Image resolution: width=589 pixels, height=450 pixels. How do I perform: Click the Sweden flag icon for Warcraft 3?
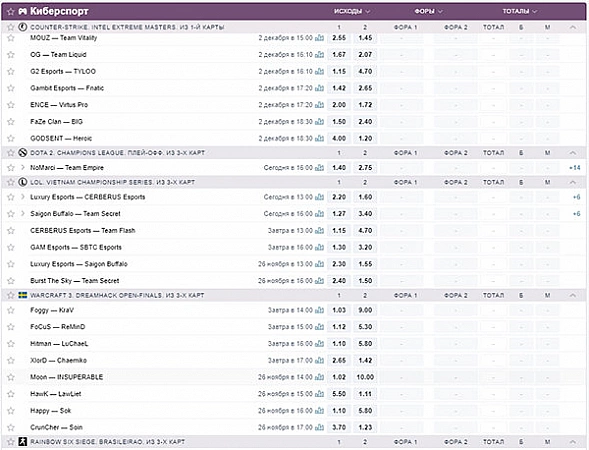pyautogui.click(x=23, y=295)
